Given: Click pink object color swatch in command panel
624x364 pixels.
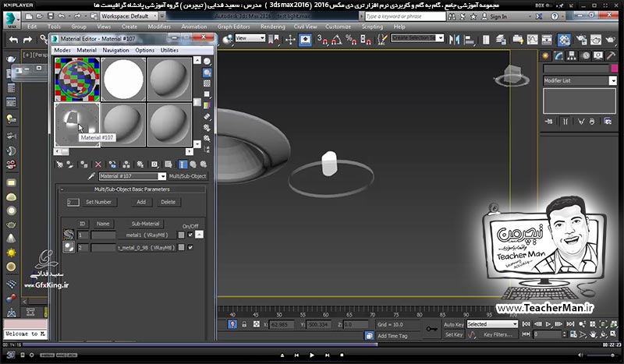Looking at the screenshot, I should tap(614, 68).
